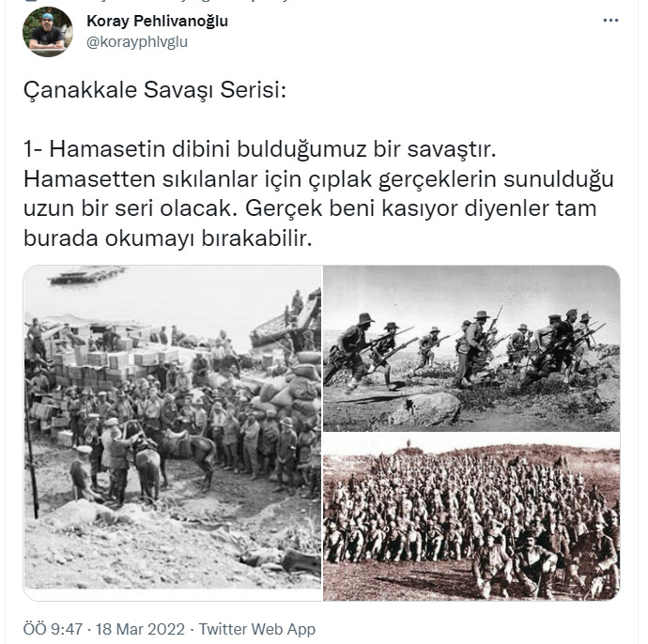This screenshot has width=648, height=644.
Task: Click the heading Çanakkale Savaşı Serisi
Action: click(155, 90)
